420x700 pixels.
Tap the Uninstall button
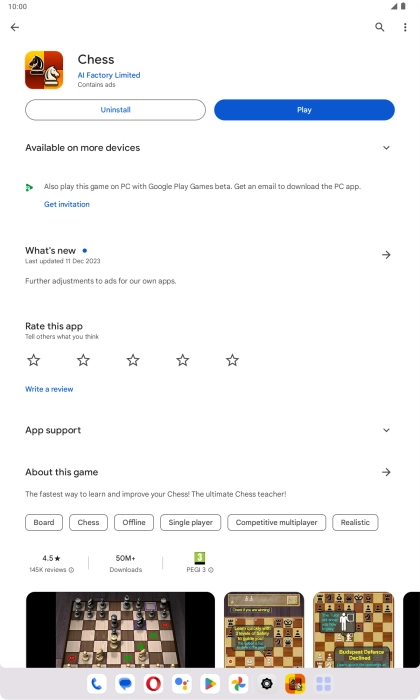(116, 110)
